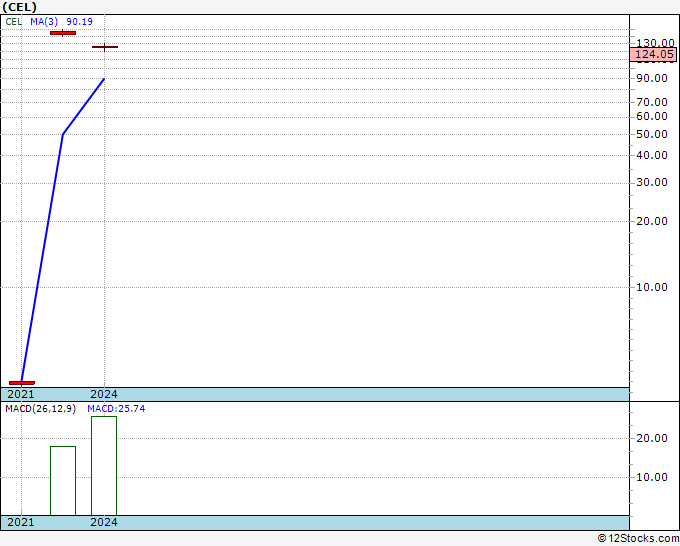Image resolution: width=680 pixels, height=546 pixels.
Task: Click the 2024 date label in the price panel
Action: pos(104,394)
